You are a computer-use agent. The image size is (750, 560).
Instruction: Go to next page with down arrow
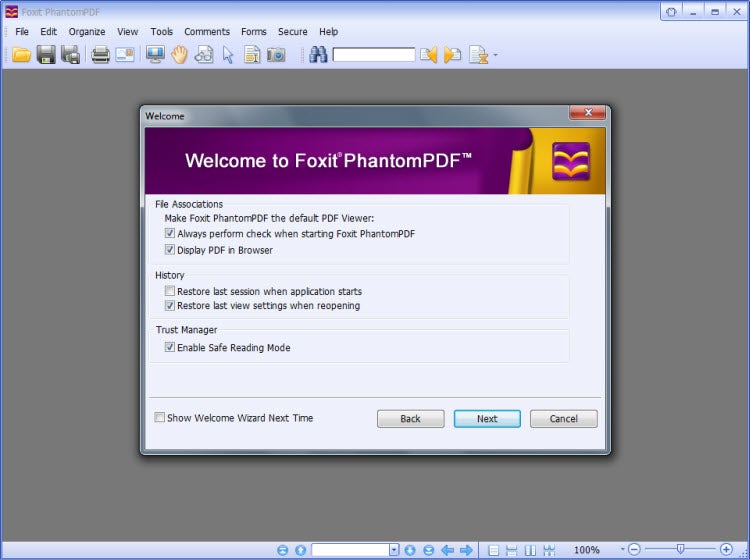coord(410,550)
